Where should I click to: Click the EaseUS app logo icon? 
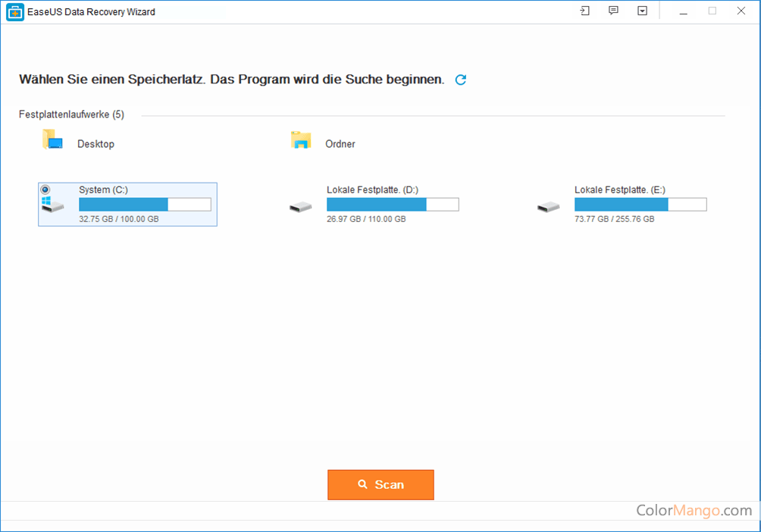click(15, 12)
